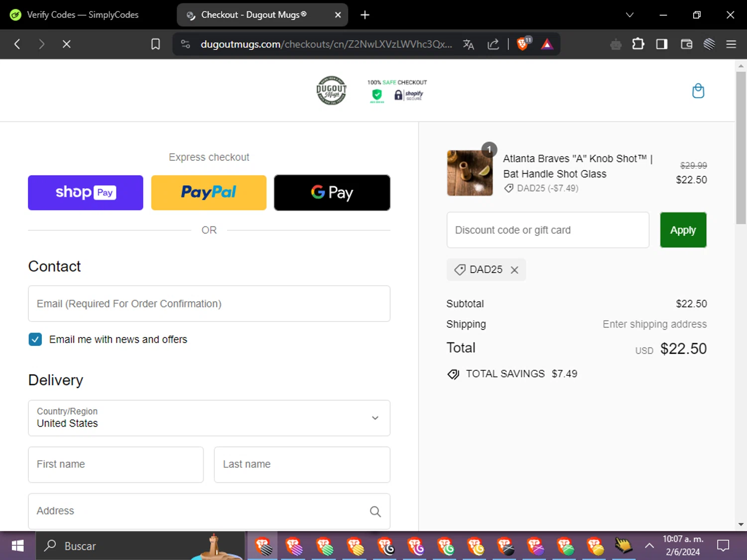Click the forward navigation arrow

point(41,44)
